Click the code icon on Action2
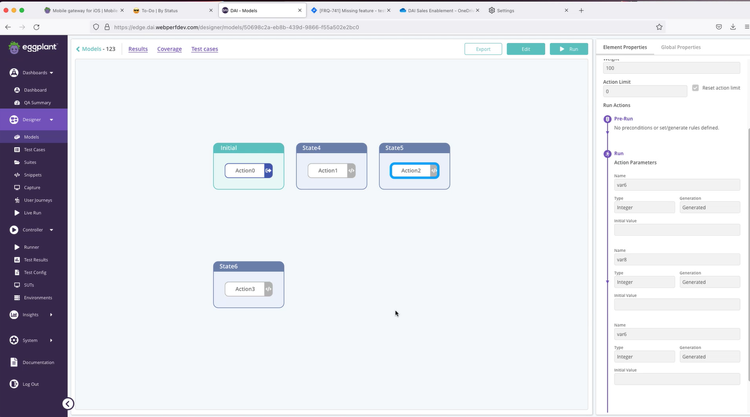This screenshot has height=417, width=750. [434, 171]
